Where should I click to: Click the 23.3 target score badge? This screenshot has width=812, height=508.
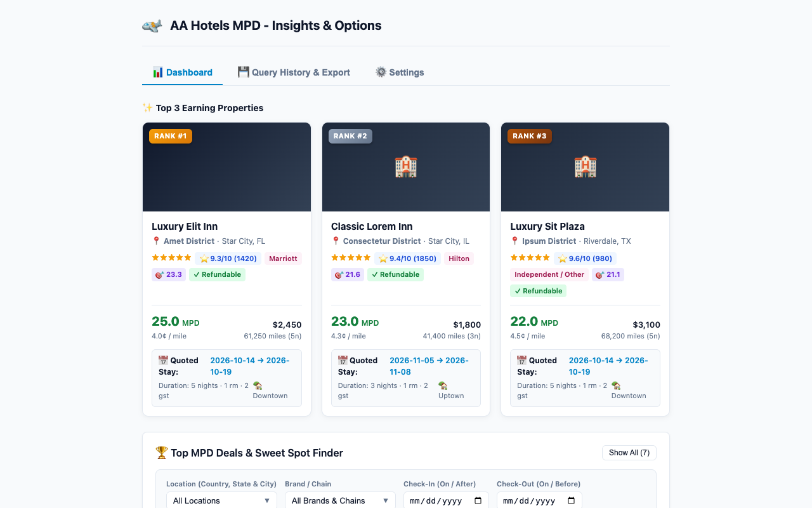click(x=169, y=275)
